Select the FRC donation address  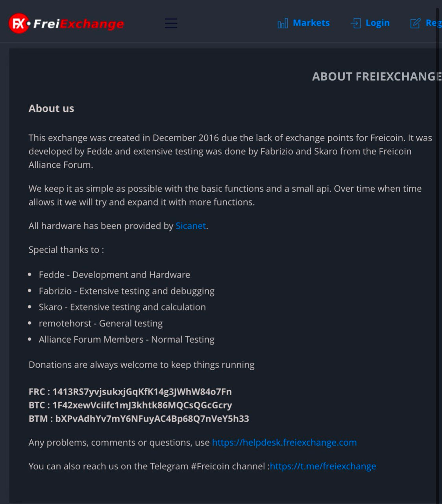[130, 392]
